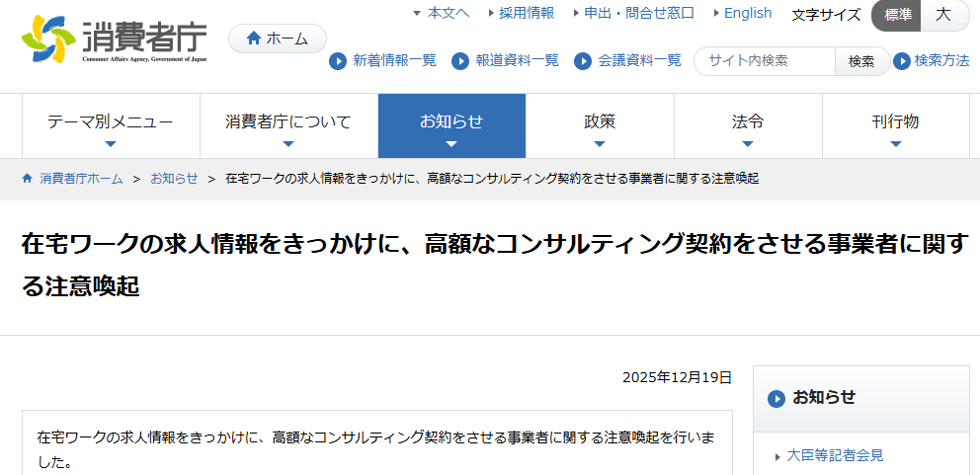980x475 pixels.
Task: Click arrow icon beside 新着情報一覧
Action: point(338,61)
